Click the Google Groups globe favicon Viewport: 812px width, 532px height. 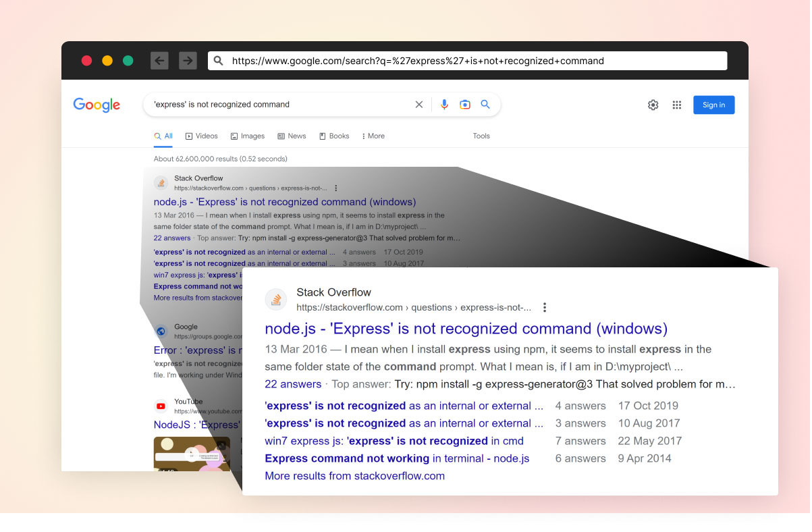click(x=161, y=331)
